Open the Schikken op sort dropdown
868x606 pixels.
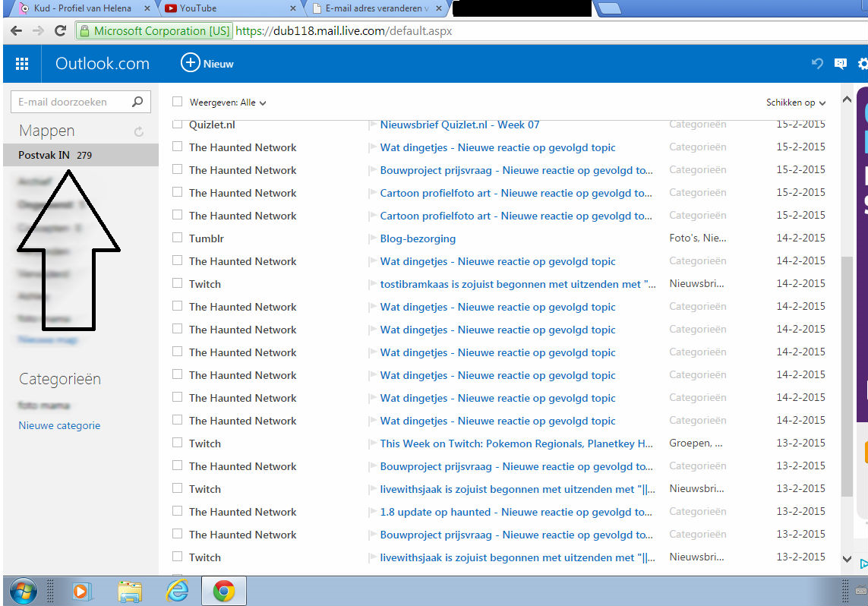tap(796, 103)
